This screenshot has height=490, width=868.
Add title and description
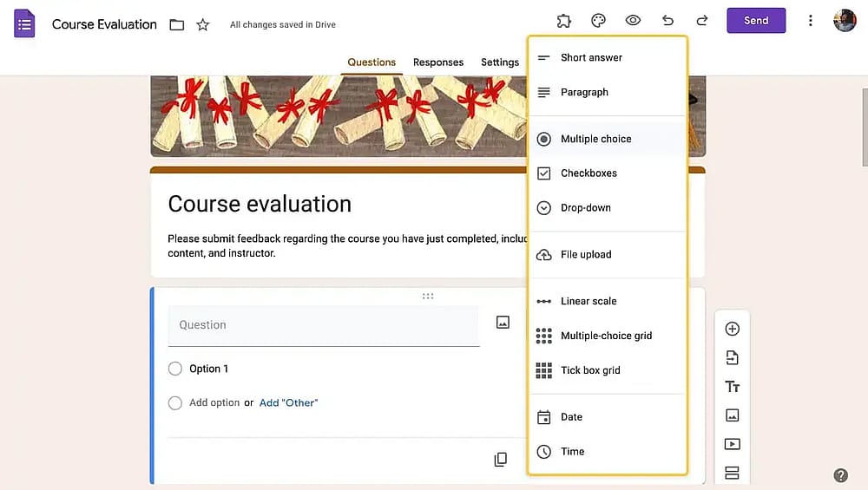[733, 387]
